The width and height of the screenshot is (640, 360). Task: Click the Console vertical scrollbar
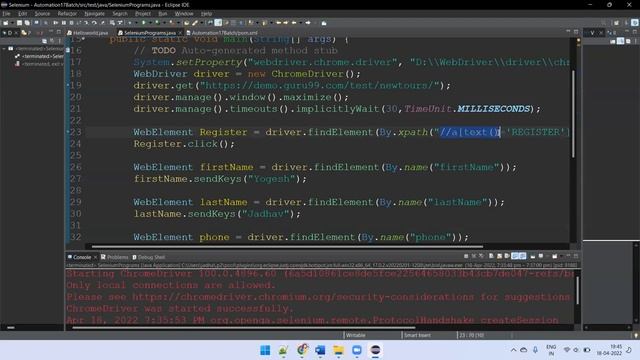tap(578, 290)
